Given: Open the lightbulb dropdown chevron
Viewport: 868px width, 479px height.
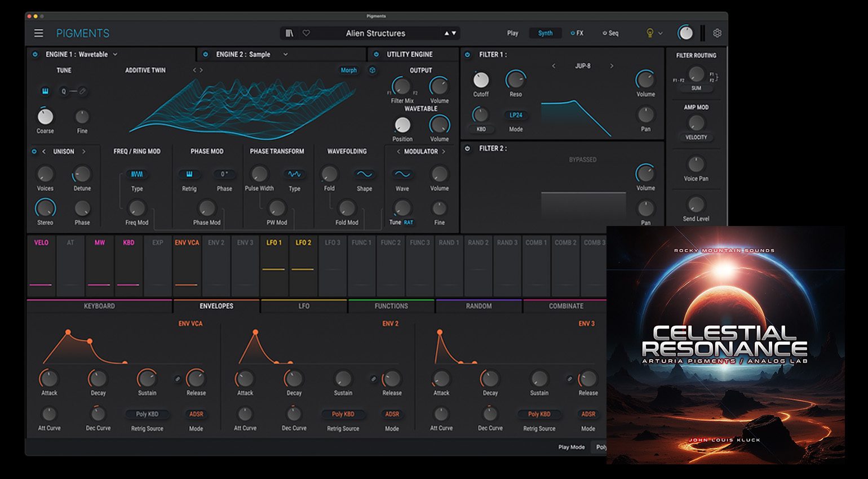Looking at the screenshot, I should [x=660, y=33].
